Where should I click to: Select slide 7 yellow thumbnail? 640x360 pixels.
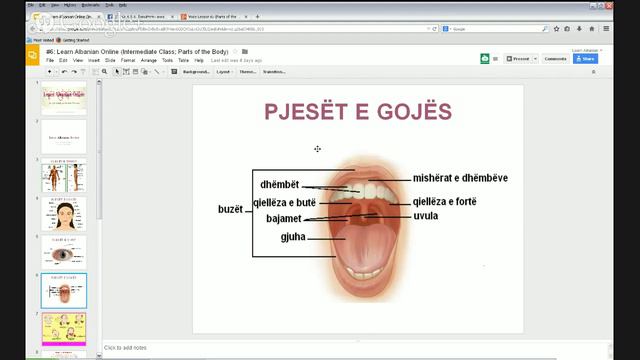[64, 329]
